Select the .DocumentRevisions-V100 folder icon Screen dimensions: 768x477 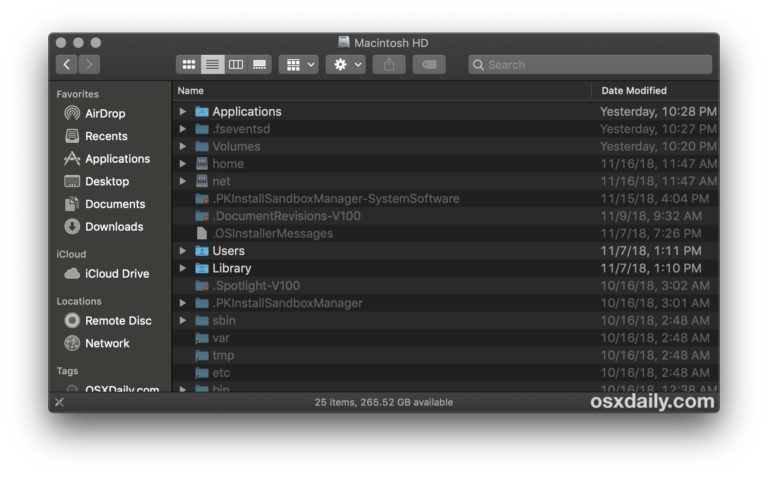[202, 216]
